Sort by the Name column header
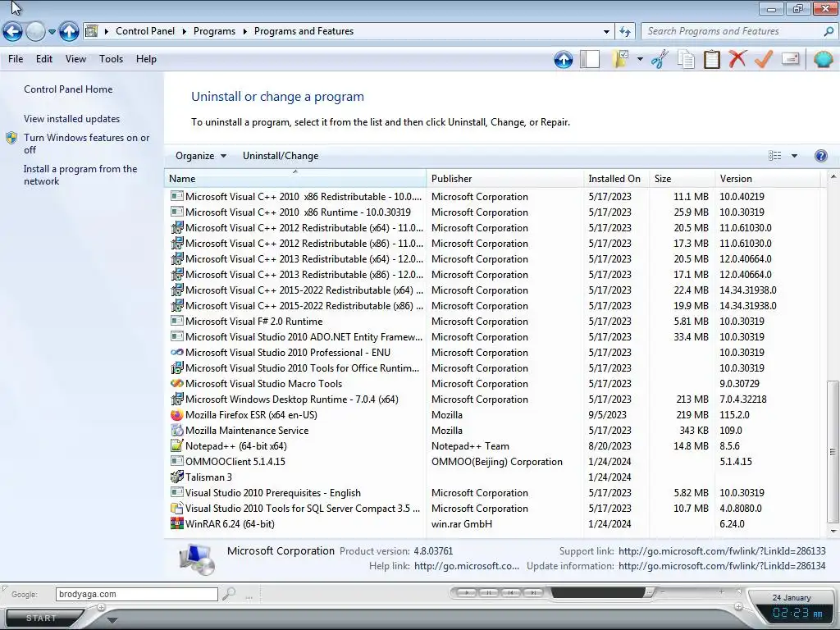840x630 pixels. 295,179
